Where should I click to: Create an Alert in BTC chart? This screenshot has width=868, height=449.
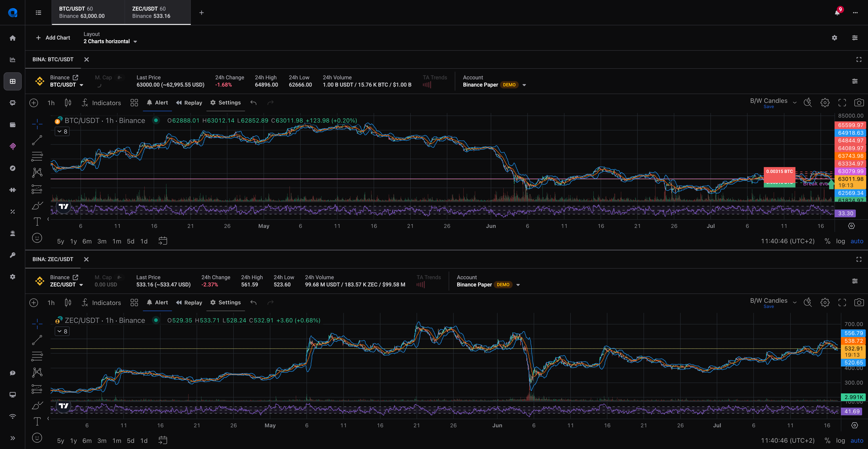pyautogui.click(x=157, y=103)
